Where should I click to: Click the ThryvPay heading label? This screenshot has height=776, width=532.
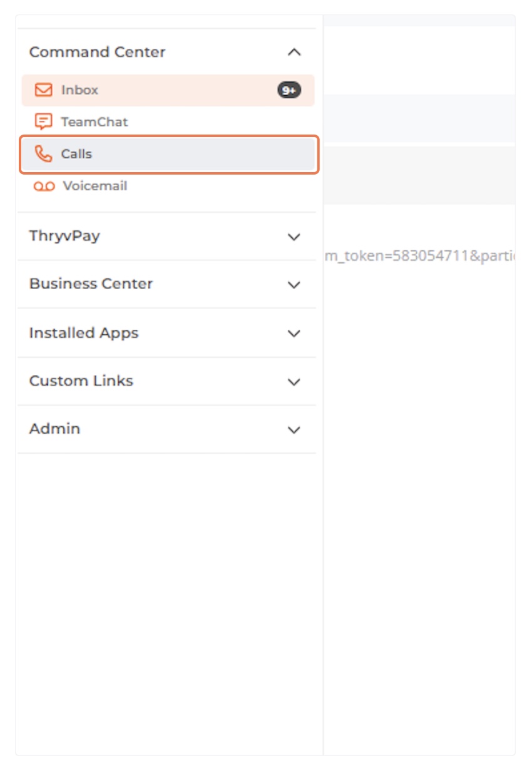[64, 237]
